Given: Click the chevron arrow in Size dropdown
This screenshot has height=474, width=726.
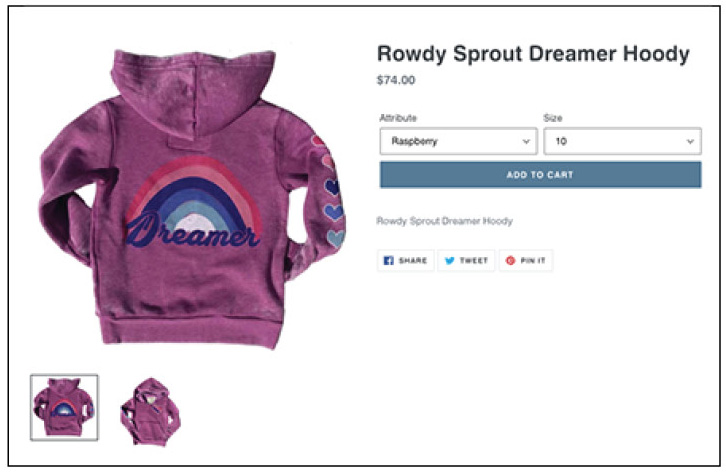Looking at the screenshot, I should pos(690,141).
